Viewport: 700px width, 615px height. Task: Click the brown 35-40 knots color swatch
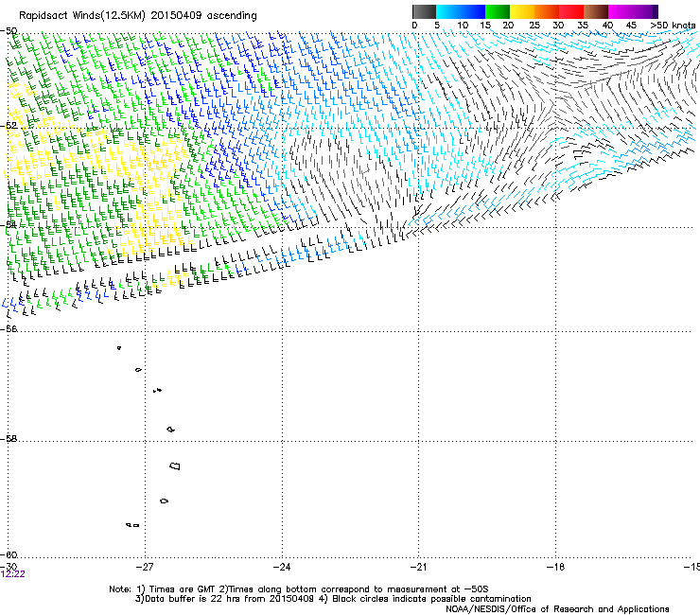point(596,11)
